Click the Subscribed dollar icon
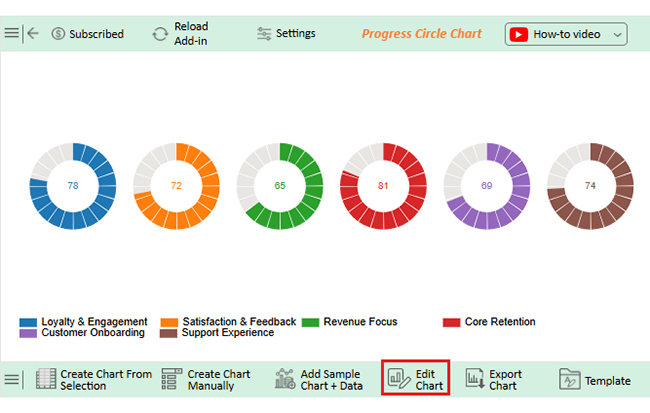 pos(58,34)
